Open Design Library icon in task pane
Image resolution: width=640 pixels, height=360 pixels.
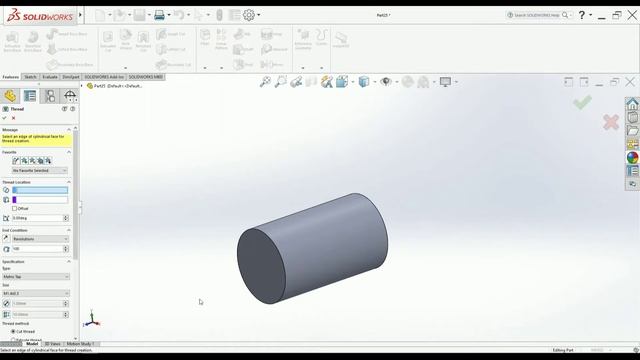point(632,118)
